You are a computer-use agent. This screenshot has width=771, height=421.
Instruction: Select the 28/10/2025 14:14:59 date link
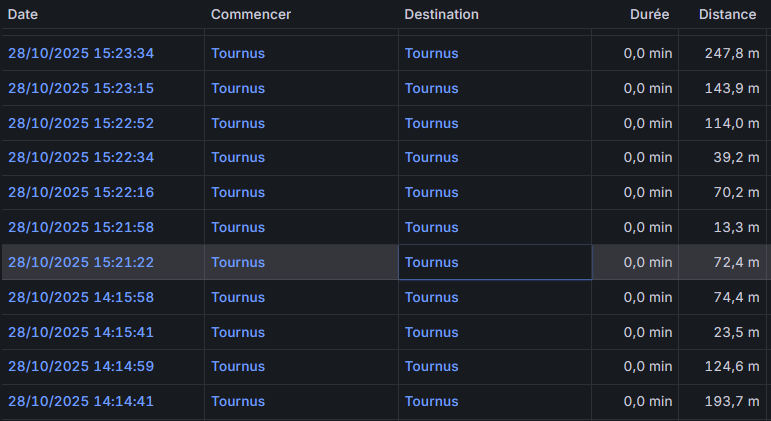81,366
